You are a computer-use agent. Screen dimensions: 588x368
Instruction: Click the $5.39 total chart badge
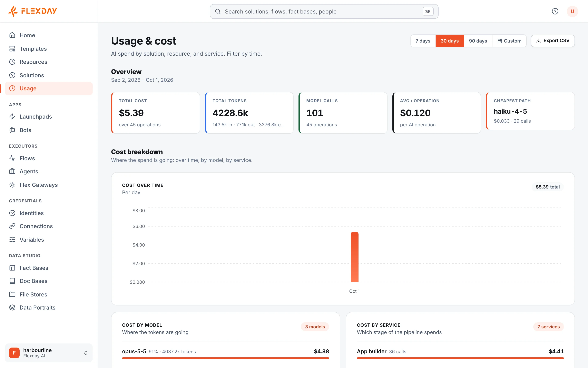tap(548, 187)
